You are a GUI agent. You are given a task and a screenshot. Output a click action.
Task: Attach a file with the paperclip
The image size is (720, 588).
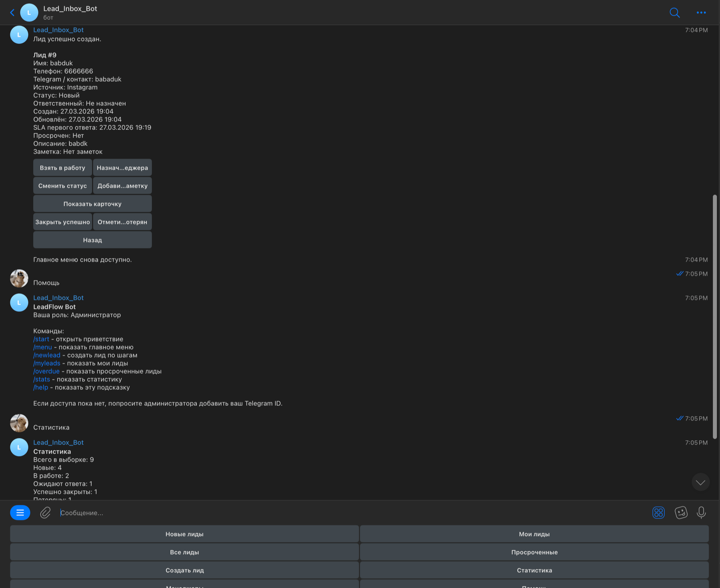coord(45,512)
